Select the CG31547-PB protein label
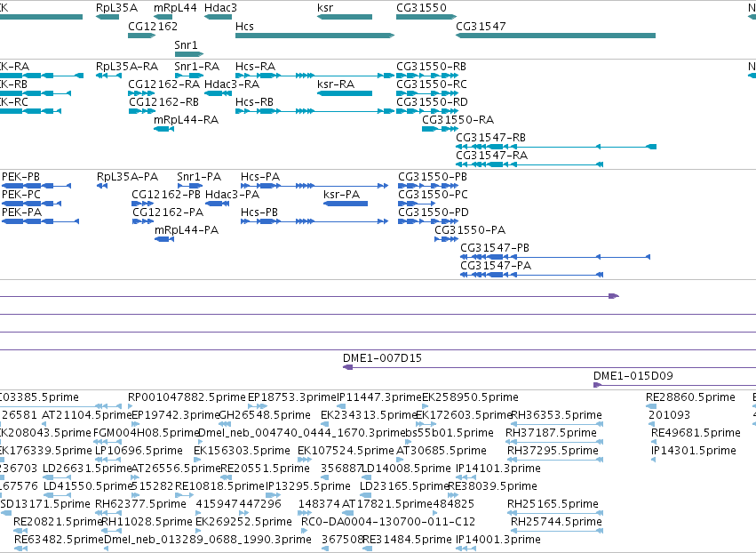This screenshot has height=553, width=756. click(x=495, y=248)
